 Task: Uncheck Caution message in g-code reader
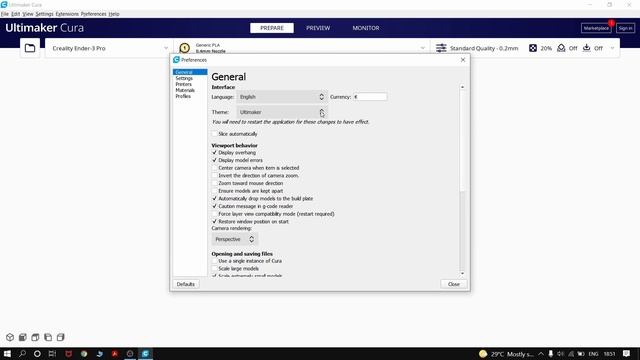(214, 206)
